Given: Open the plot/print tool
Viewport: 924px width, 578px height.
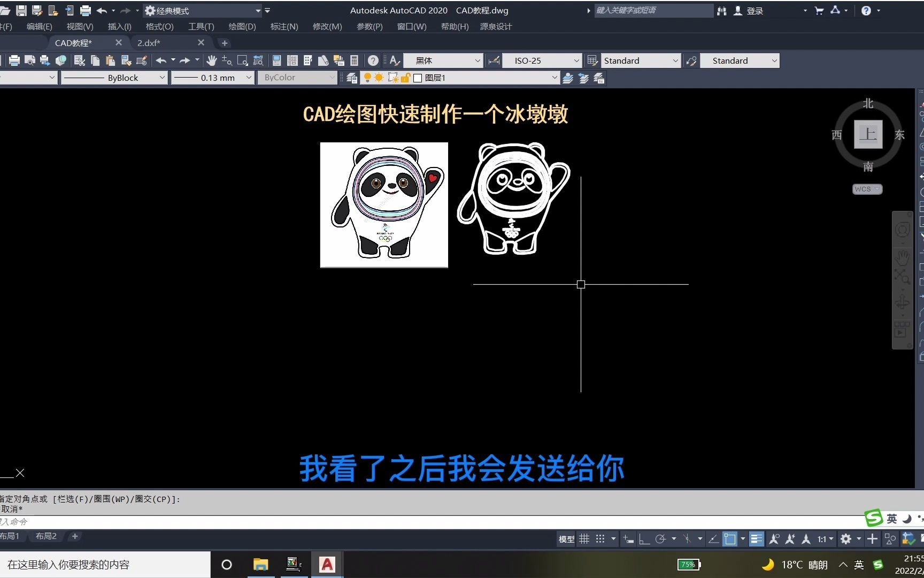Looking at the screenshot, I should click(14, 60).
